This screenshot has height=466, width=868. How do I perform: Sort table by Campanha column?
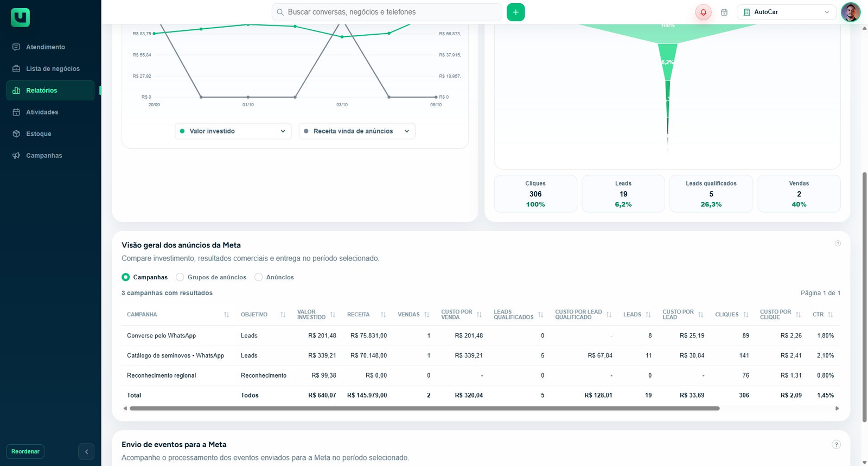pyautogui.click(x=226, y=315)
